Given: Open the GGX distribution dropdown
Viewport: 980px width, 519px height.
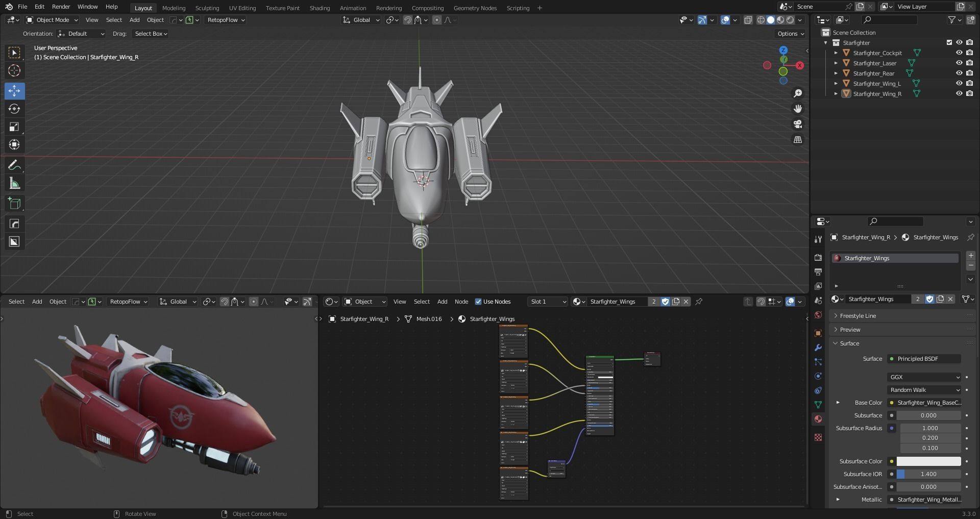Looking at the screenshot, I should pyautogui.click(x=924, y=377).
